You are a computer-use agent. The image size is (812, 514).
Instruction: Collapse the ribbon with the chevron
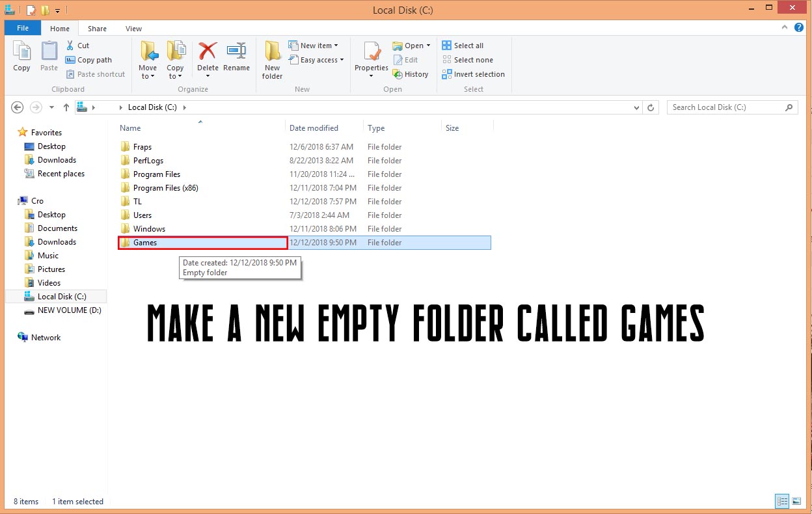(x=786, y=28)
